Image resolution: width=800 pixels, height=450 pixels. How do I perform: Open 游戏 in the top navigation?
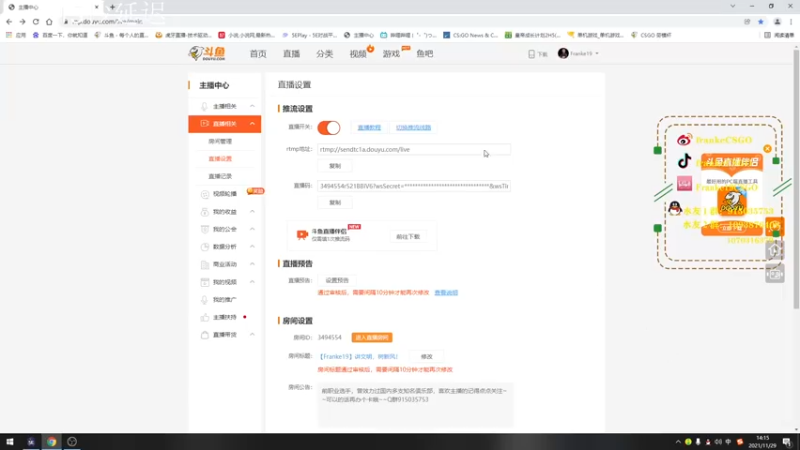click(x=391, y=54)
